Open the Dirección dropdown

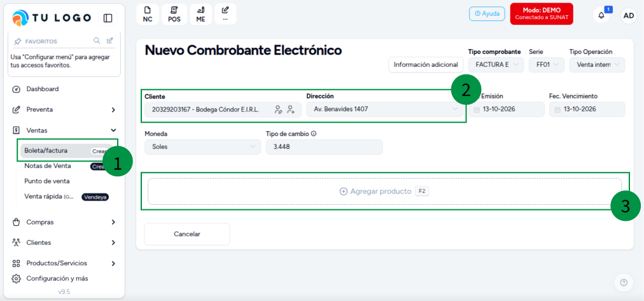[x=384, y=109]
